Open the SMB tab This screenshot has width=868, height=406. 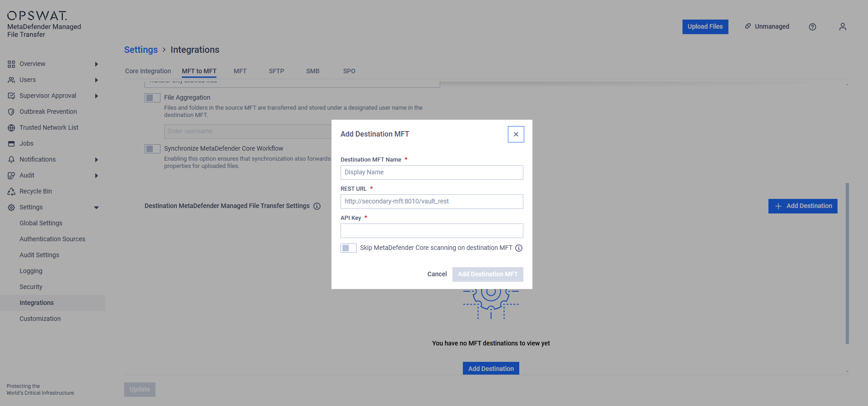pos(313,71)
